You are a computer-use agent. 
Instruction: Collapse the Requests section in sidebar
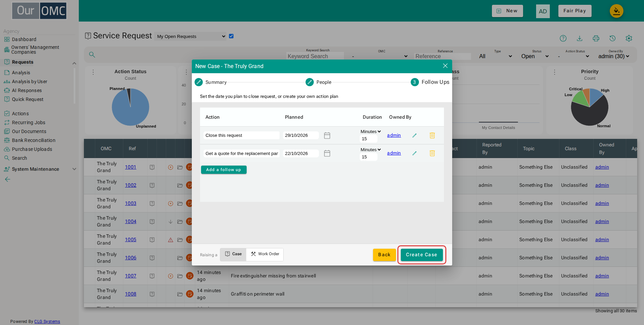pos(74,63)
